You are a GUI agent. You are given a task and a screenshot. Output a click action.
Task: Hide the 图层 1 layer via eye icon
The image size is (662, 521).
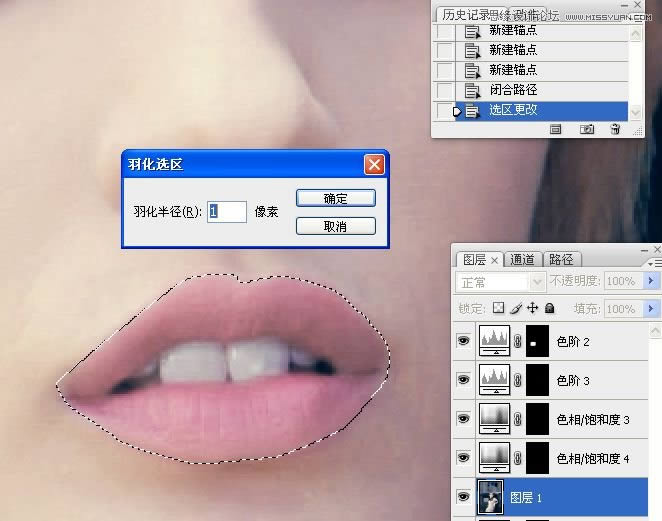pyautogui.click(x=463, y=497)
